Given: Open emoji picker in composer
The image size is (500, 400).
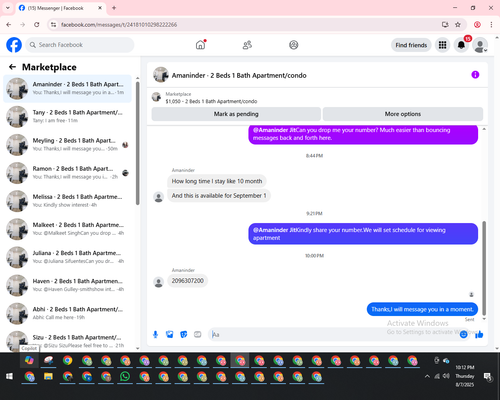Looking at the screenshot, I should click(x=463, y=334).
